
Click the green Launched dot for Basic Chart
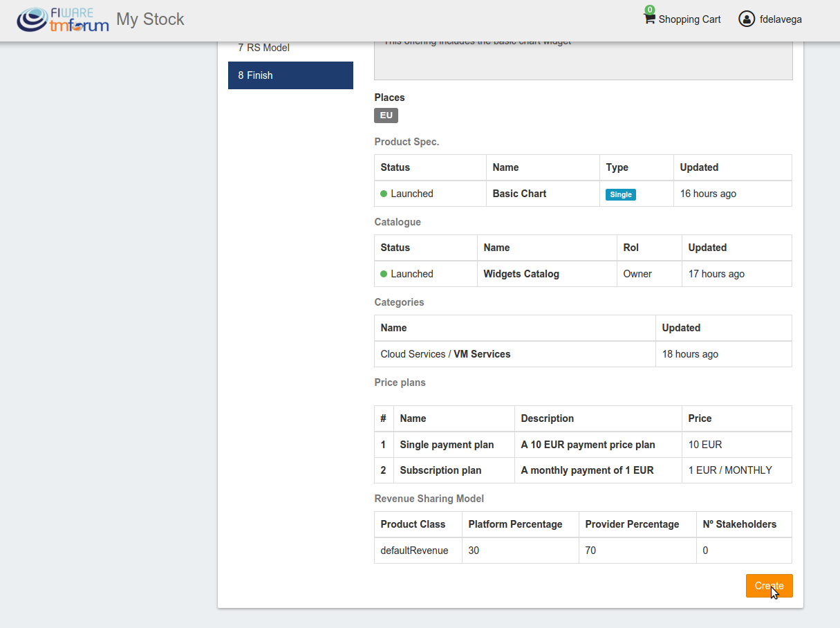(384, 194)
